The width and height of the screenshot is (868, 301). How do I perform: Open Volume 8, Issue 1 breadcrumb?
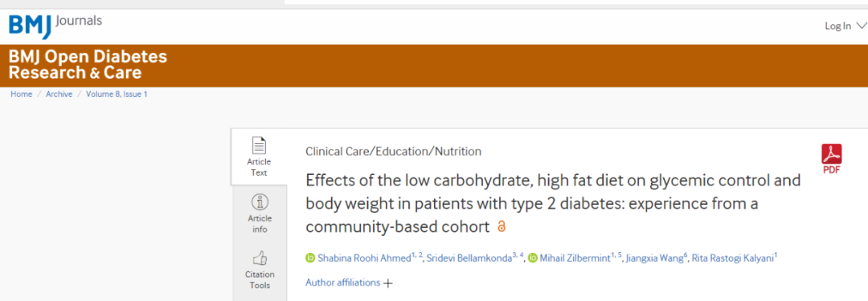[117, 94]
